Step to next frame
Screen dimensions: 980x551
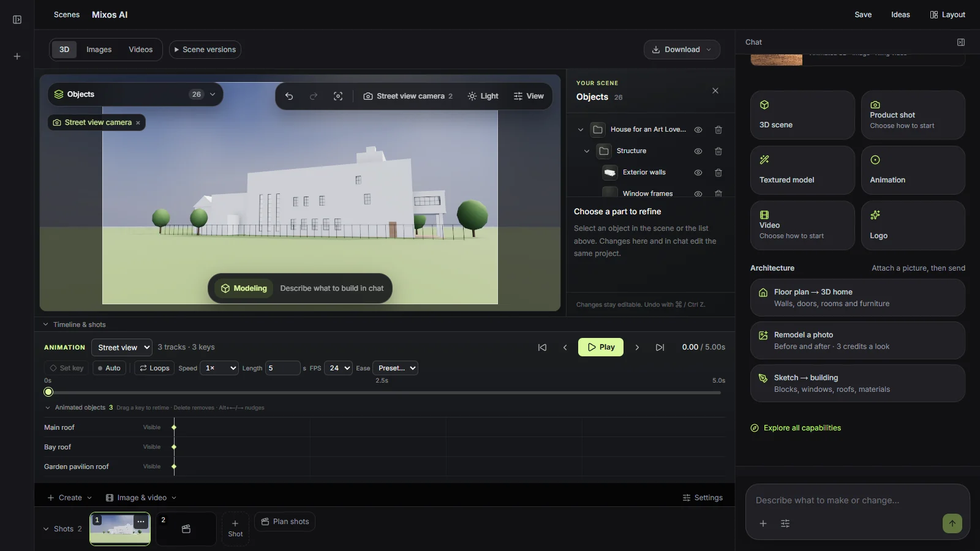[637, 347]
